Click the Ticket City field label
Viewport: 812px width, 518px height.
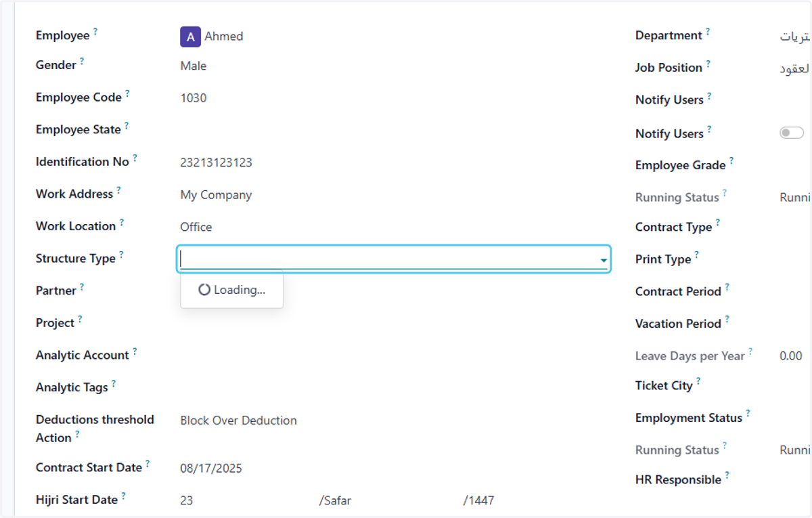coord(664,386)
